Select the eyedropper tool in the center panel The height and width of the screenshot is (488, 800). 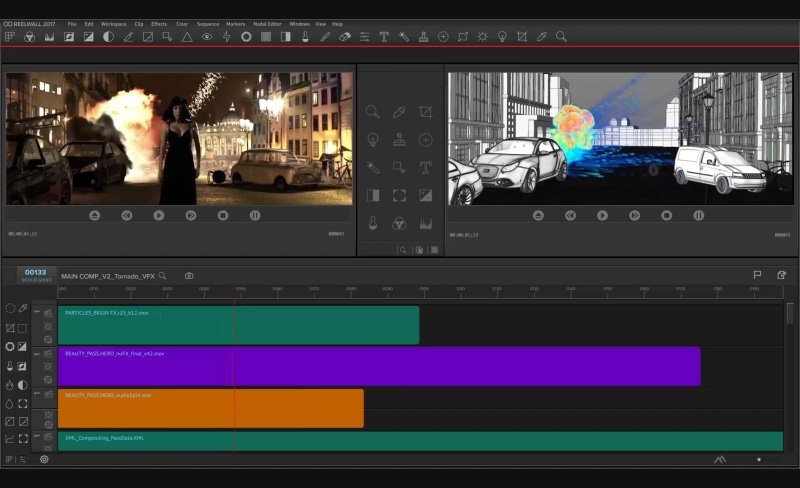click(x=399, y=113)
